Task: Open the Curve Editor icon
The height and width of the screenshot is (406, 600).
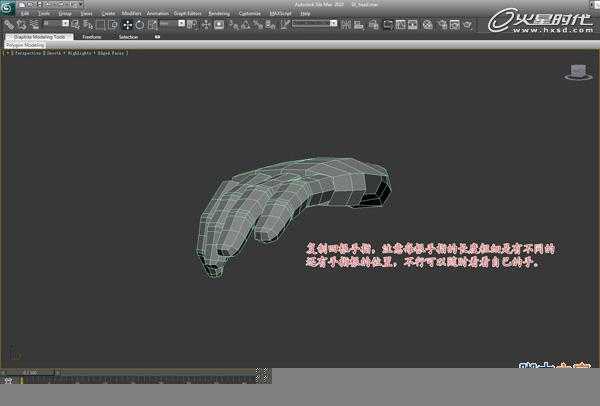Action: tap(401, 25)
